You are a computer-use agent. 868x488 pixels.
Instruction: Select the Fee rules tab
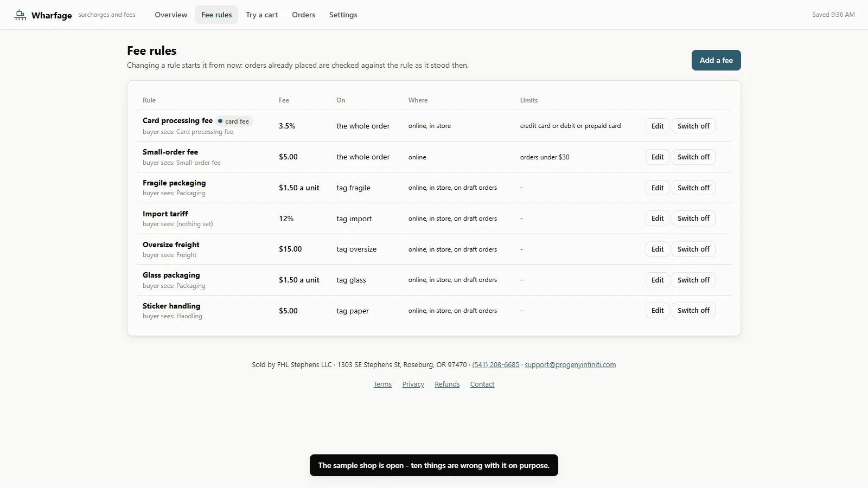point(216,15)
